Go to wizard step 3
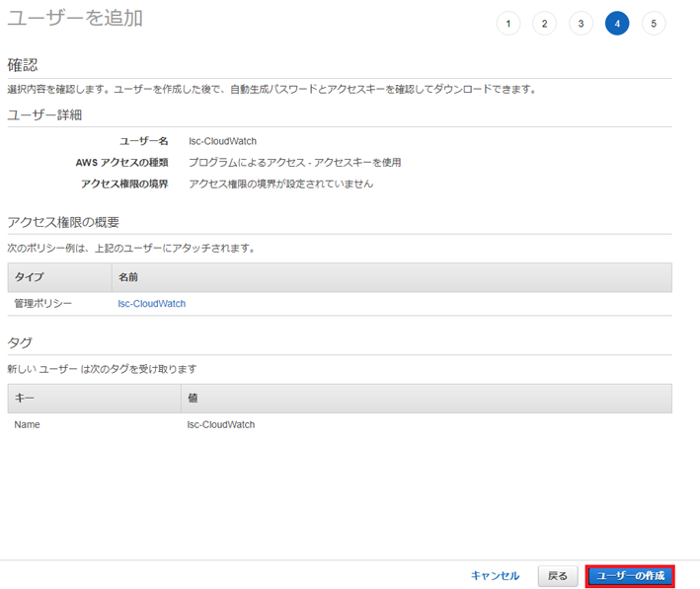The image size is (700, 589). 581,24
